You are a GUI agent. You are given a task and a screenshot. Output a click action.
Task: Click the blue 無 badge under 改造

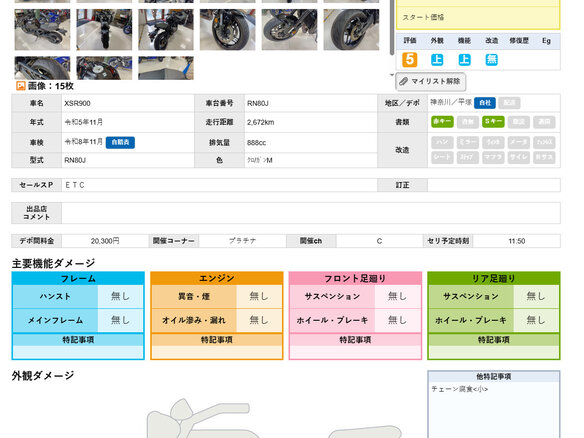[x=492, y=60]
